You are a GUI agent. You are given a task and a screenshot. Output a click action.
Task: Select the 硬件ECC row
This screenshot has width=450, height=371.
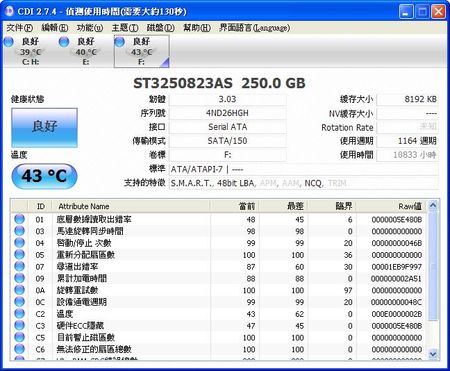(219, 326)
